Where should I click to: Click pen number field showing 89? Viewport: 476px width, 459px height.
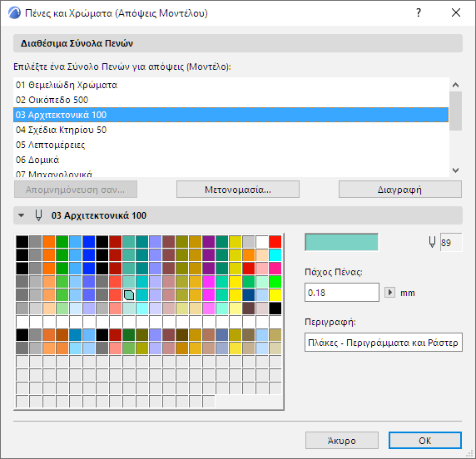coord(451,243)
